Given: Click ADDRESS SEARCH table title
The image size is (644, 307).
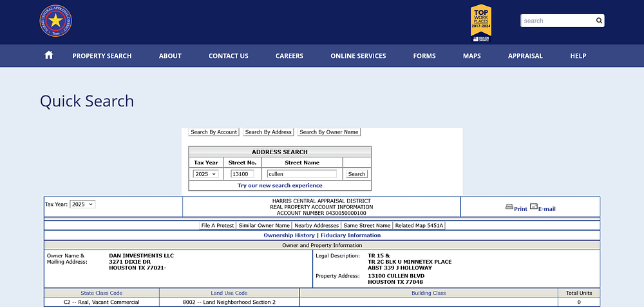Looking at the screenshot, I should point(279,152).
